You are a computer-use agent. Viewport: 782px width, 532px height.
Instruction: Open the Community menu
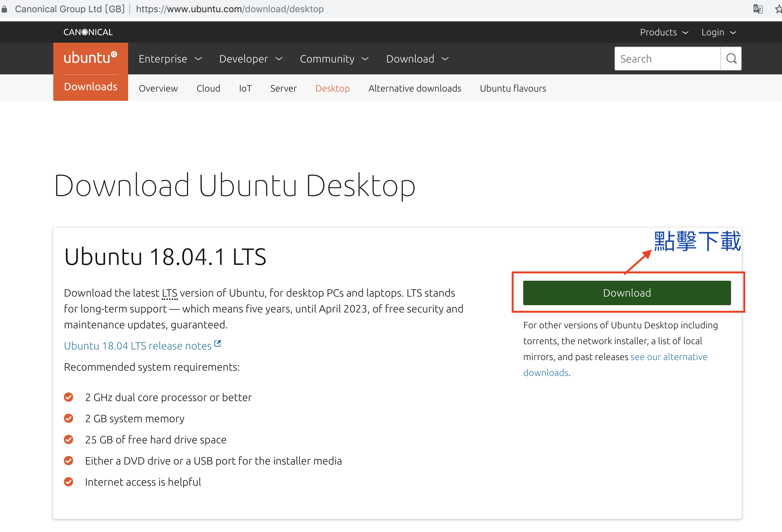(x=335, y=59)
